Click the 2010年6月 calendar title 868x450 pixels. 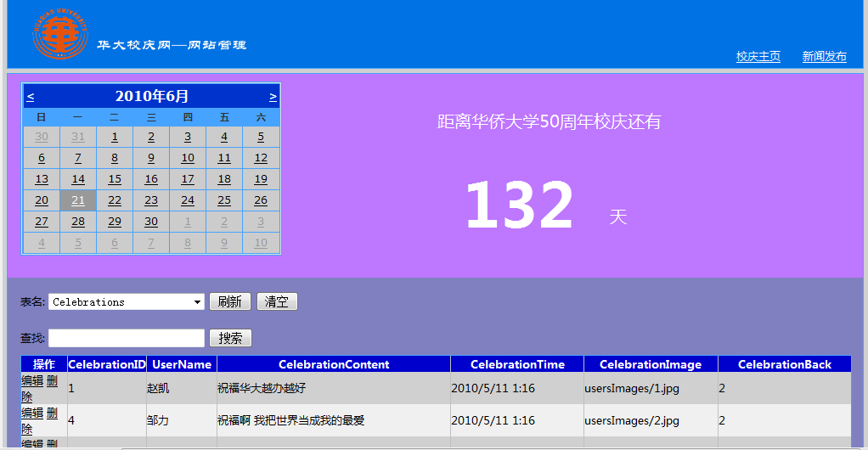(152, 96)
